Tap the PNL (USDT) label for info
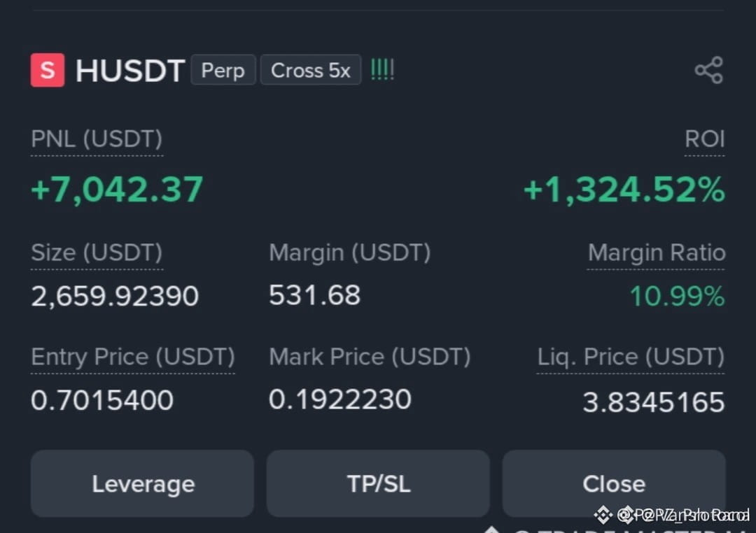756x533 pixels. (97, 139)
